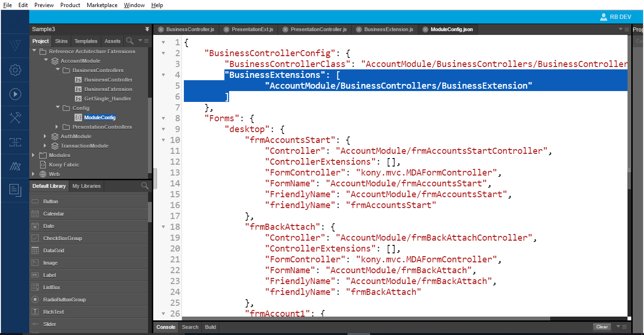Viewport: 644px width, 335px height.
Task: Close the PresentationController.js tab with its X
Action: 285,29
